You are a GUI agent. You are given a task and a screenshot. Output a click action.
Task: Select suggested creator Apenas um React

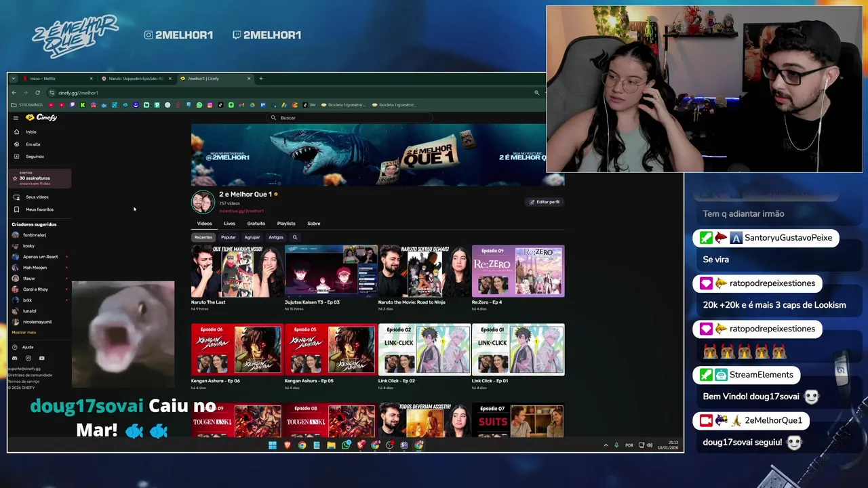pos(40,257)
